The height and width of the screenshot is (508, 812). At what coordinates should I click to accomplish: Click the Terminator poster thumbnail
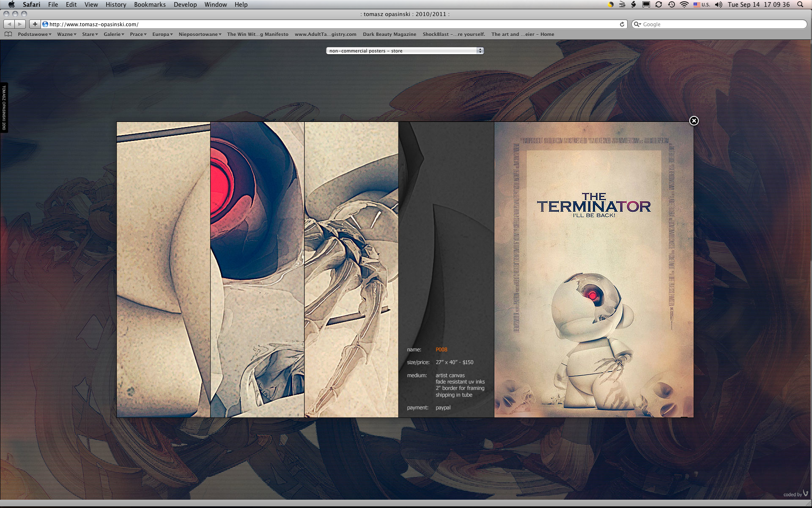tap(594, 270)
